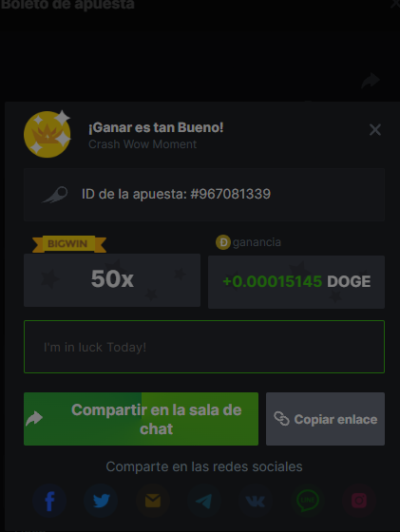Click the bet ID #967081339 row
The width and height of the screenshot is (400, 532).
pyautogui.click(x=204, y=195)
